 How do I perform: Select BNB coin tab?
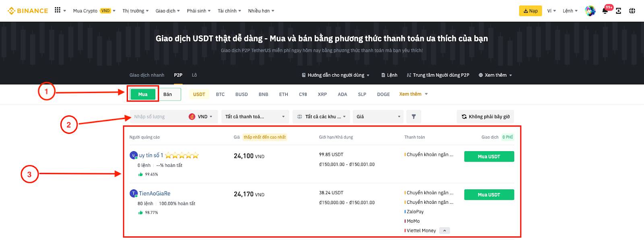point(263,94)
